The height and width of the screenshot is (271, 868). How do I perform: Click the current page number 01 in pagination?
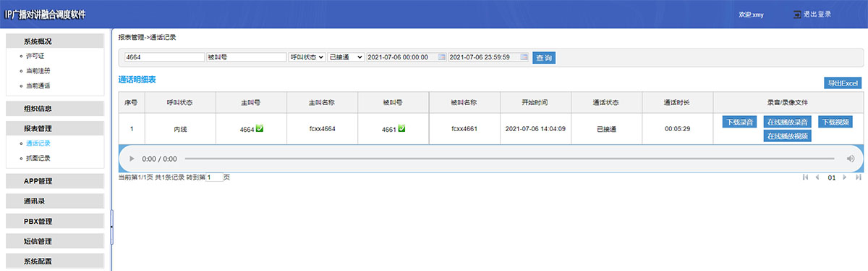(831, 178)
